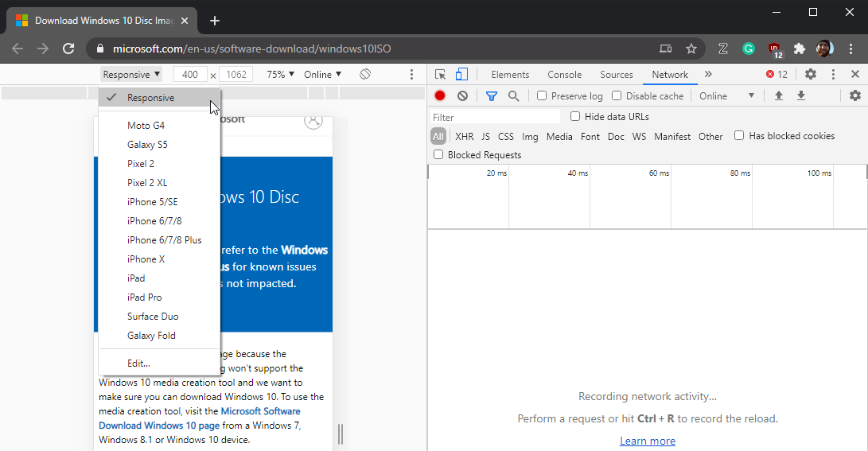
Task: Go back with the browser back arrow
Action: [x=18, y=49]
